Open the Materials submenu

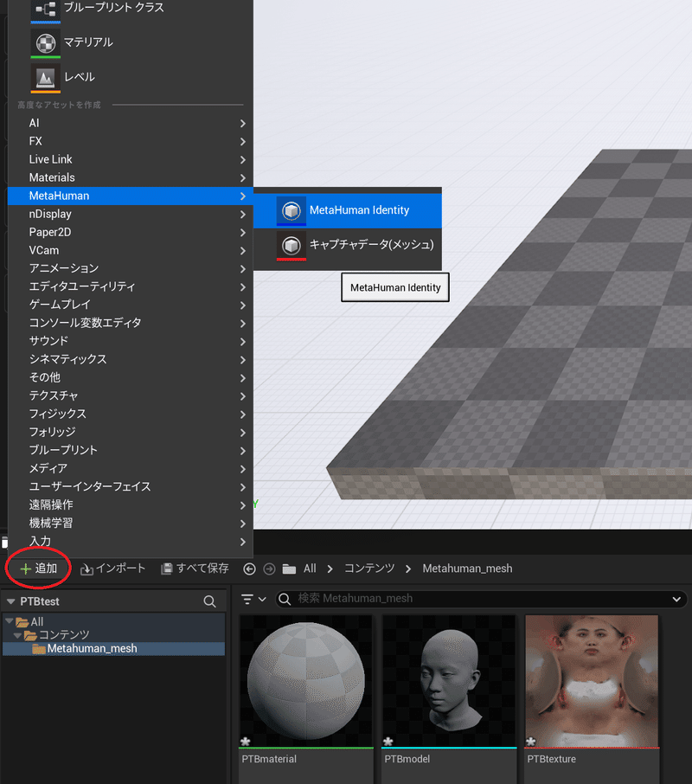coord(131,177)
